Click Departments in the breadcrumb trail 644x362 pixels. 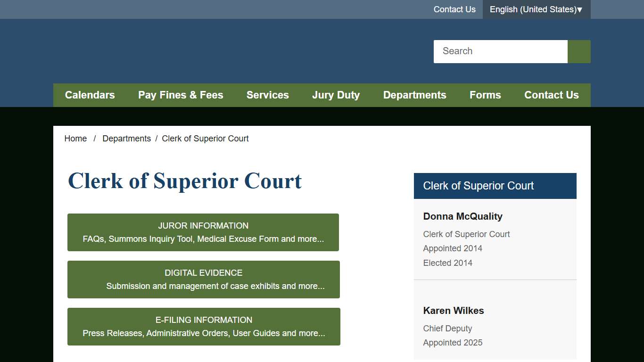[x=126, y=138]
